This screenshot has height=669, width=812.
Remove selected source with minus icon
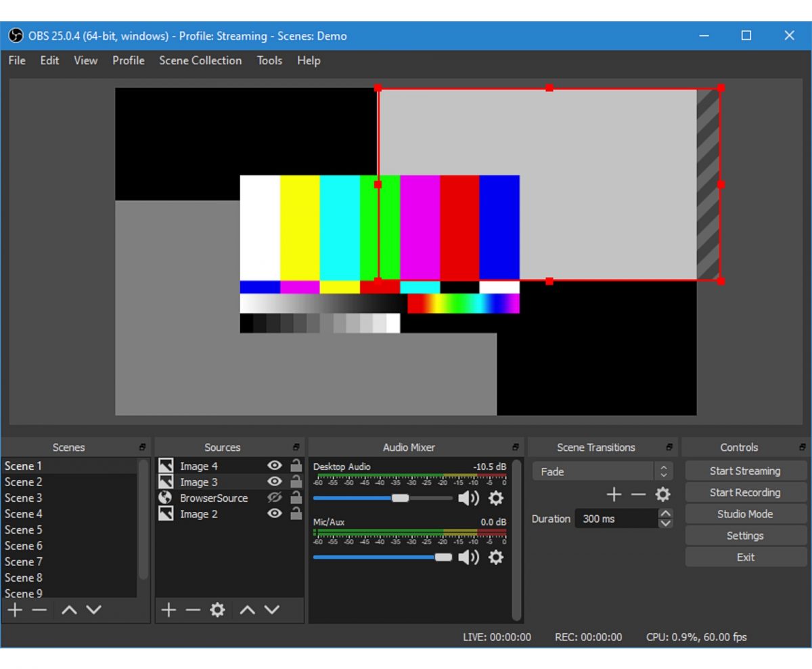[x=193, y=610]
